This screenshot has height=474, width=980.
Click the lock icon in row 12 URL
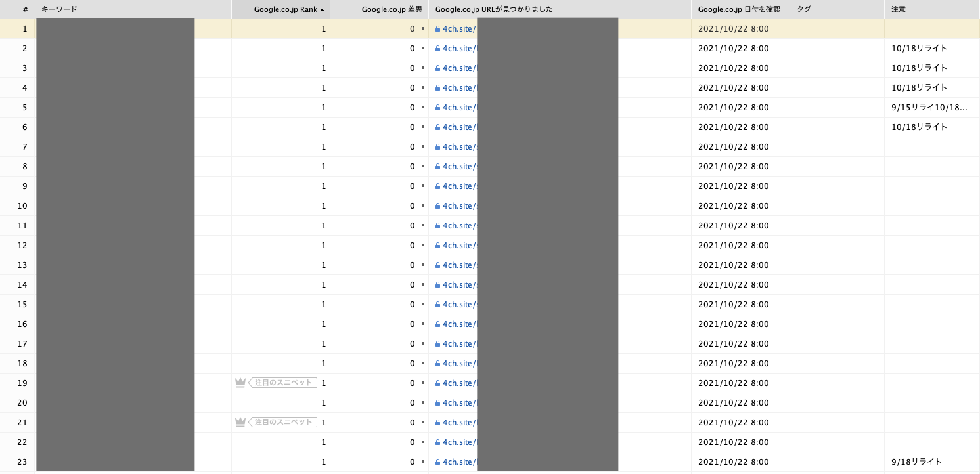(x=437, y=246)
